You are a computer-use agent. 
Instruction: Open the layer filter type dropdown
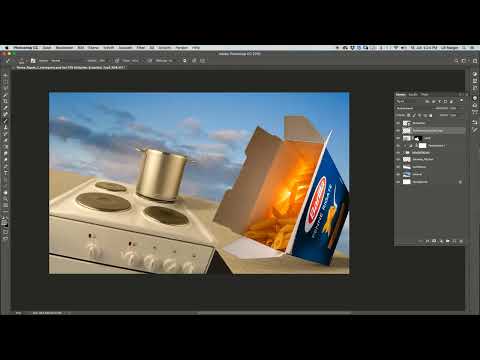409,101
